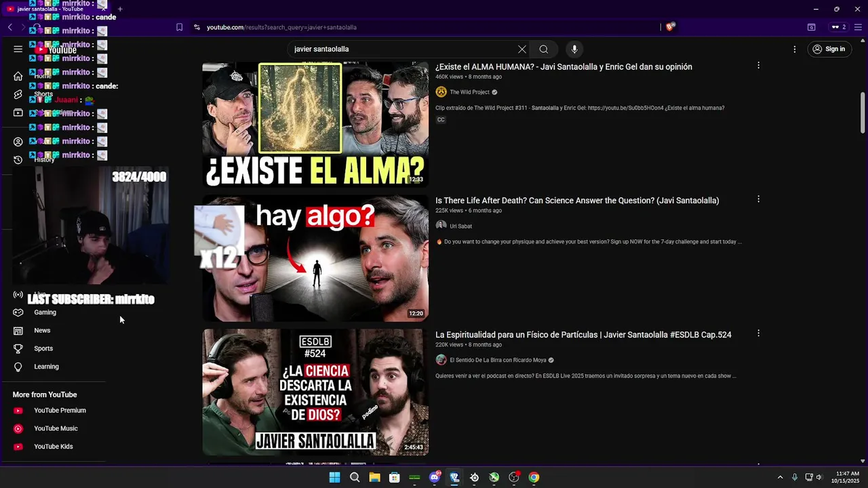Open YouTube settings three-dot menu near Sign in
The image size is (868, 488).
[795, 49]
